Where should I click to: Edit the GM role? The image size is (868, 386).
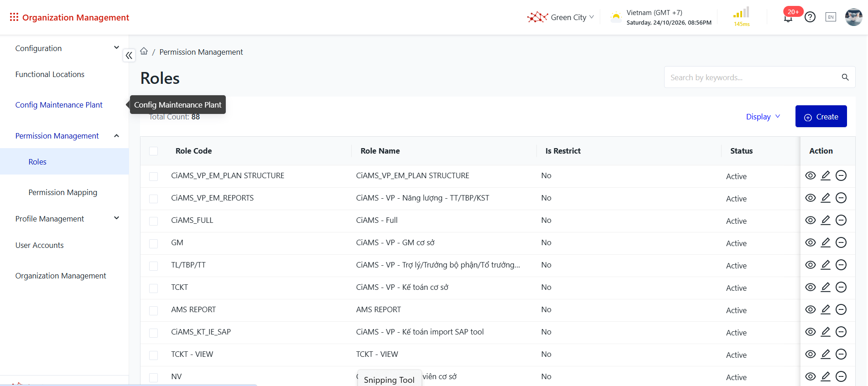tap(826, 242)
